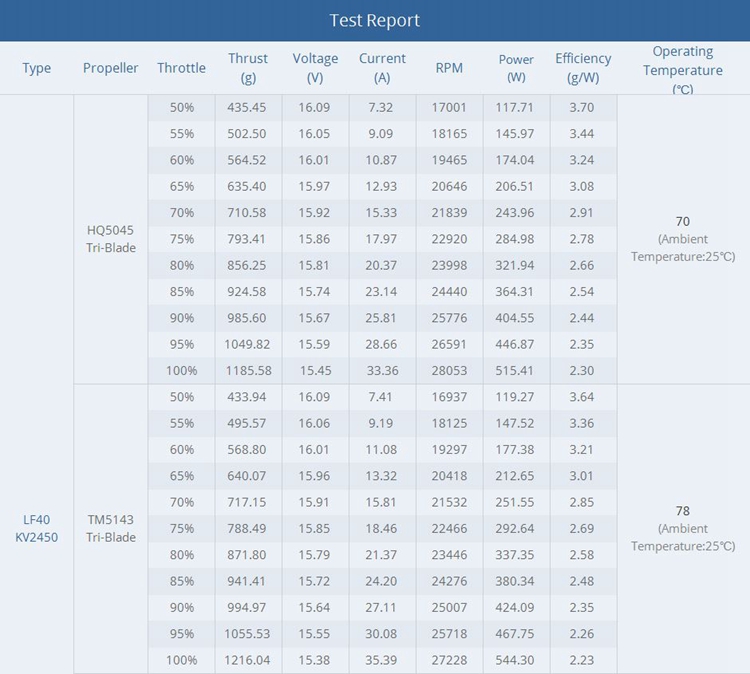This screenshot has width=750, height=674.
Task: Click the thrust value 1185.58
Action: click(x=248, y=370)
